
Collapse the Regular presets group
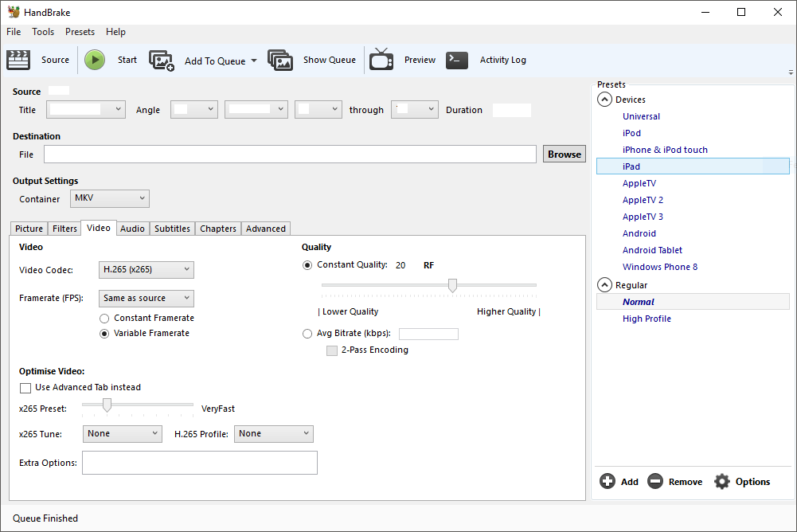point(604,285)
